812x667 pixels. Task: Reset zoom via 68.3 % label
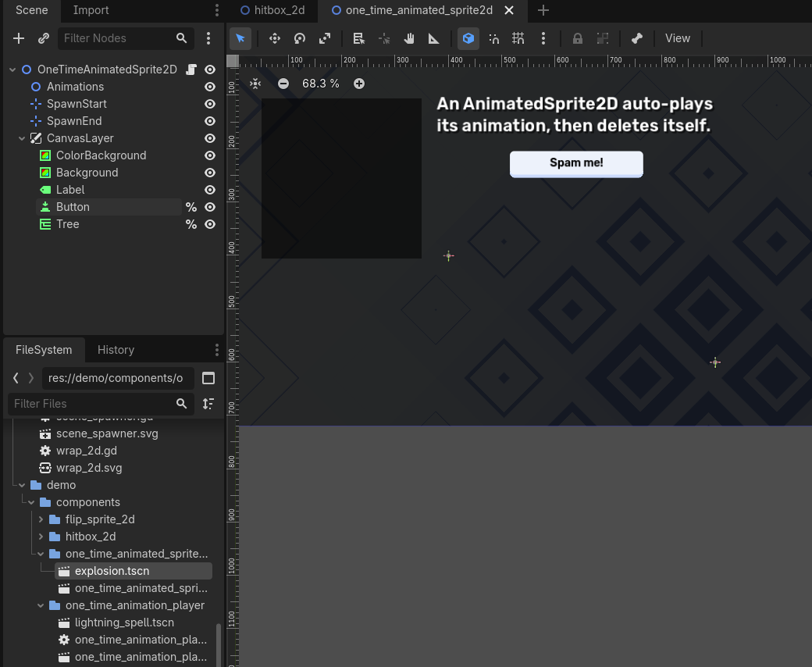(321, 84)
